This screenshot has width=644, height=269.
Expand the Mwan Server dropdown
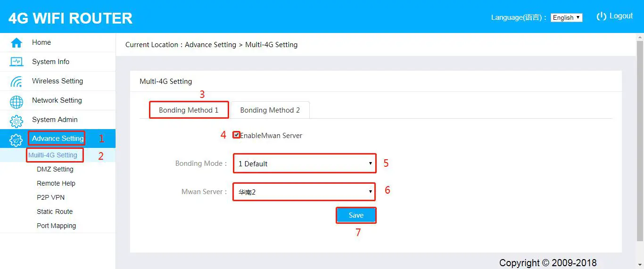pyautogui.click(x=305, y=192)
